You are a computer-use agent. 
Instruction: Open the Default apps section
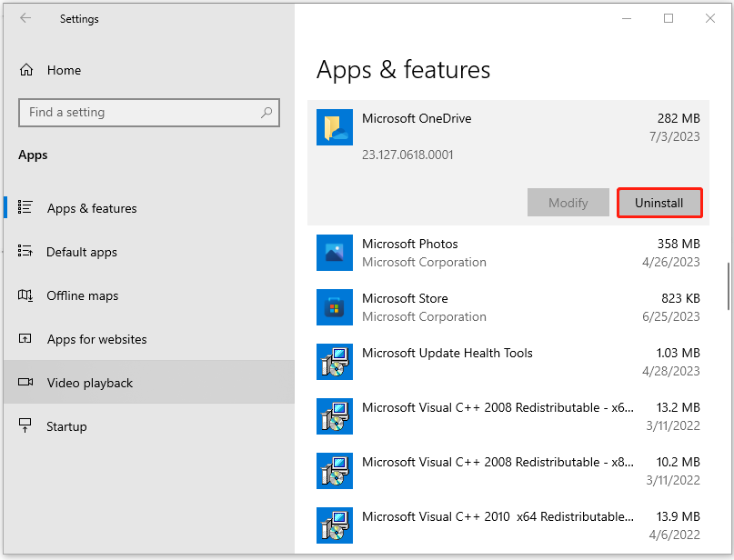[x=82, y=252]
